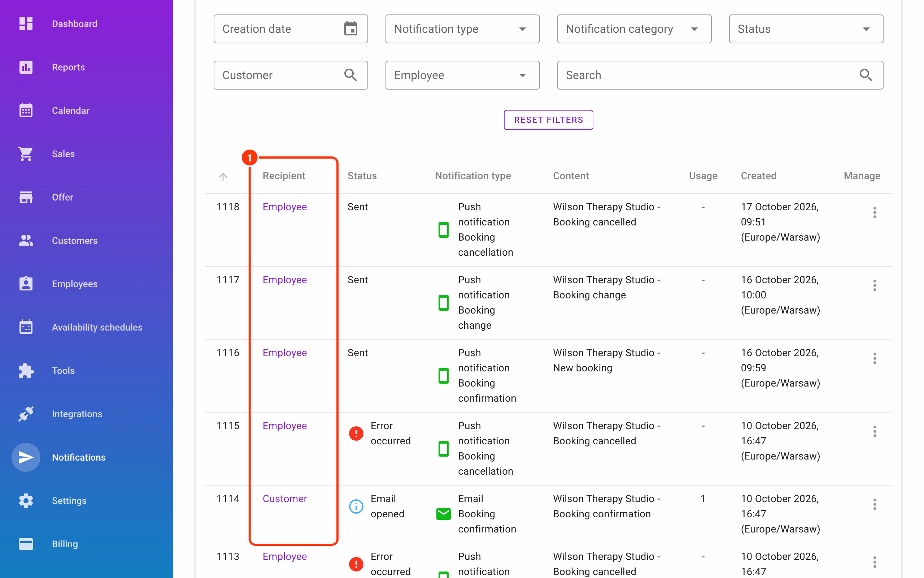
Task: Select Employees in the sidebar
Action: (75, 284)
